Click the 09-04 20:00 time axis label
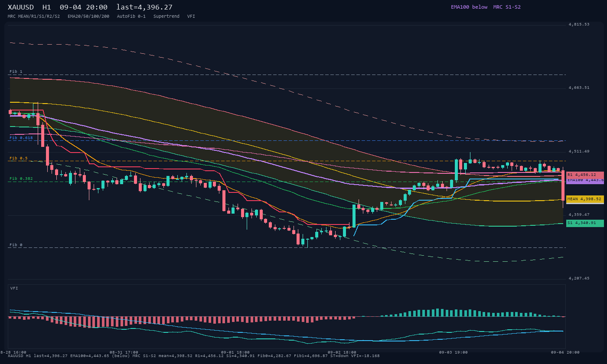Viewport: 607px width, 364px height. pos(565,352)
